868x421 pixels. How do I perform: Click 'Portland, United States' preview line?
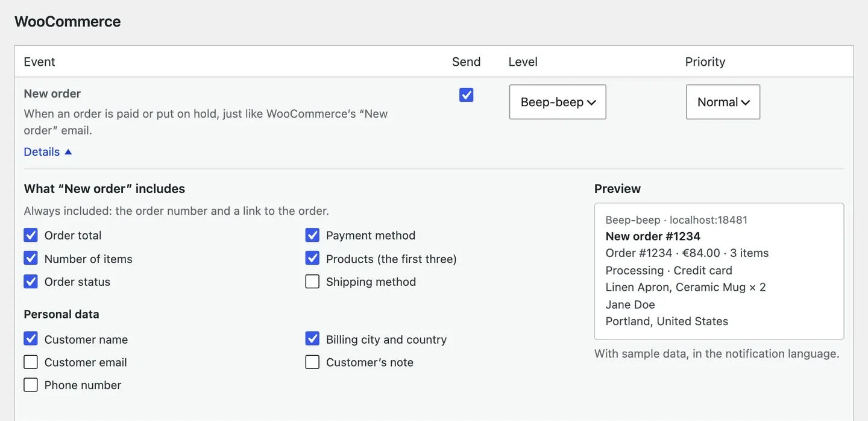pyautogui.click(x=667, y=321)
